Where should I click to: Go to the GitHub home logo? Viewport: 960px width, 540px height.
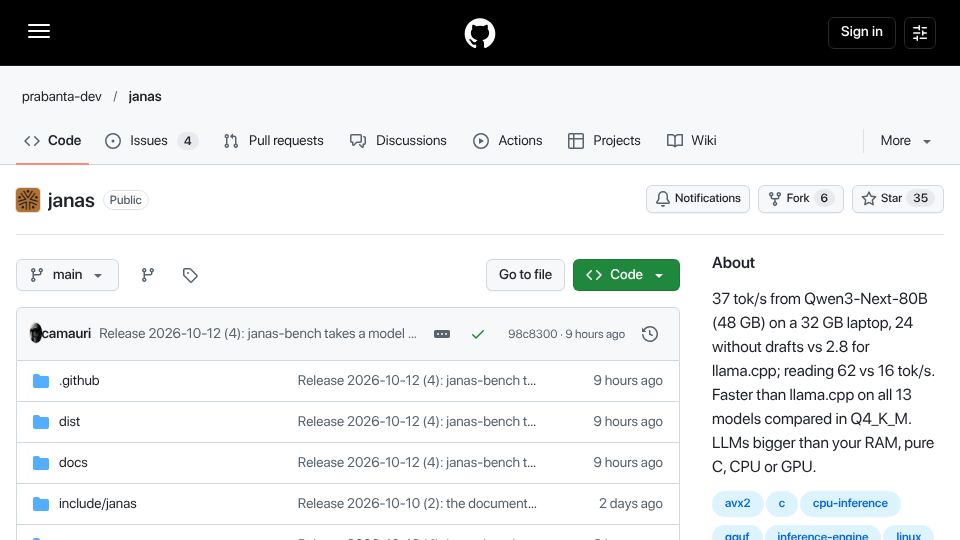pos(479,33)
